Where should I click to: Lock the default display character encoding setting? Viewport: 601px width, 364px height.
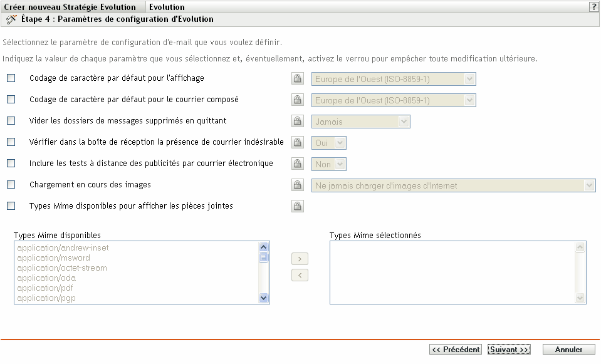click(x=298, y=78)
